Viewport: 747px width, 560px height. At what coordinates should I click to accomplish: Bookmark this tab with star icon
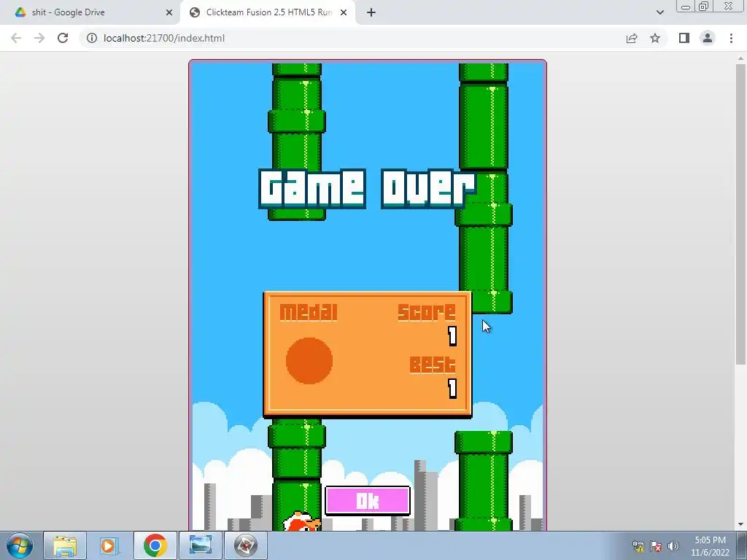coord(655,38)
